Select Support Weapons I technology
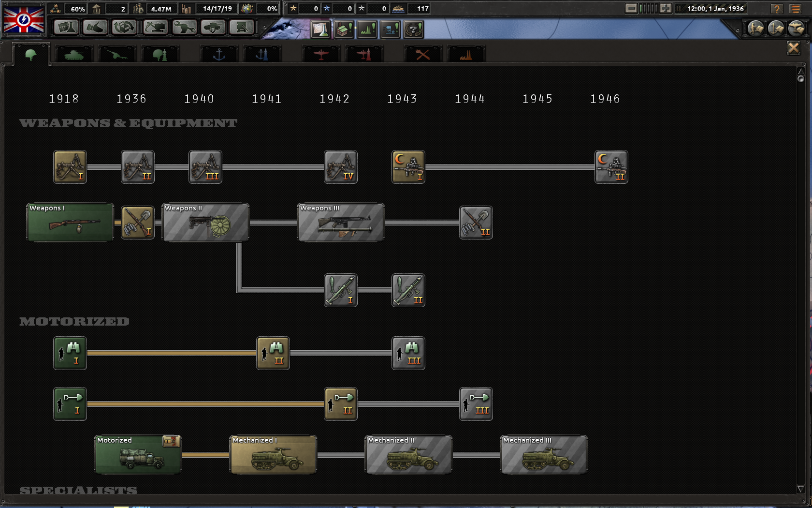 point(70,167)
